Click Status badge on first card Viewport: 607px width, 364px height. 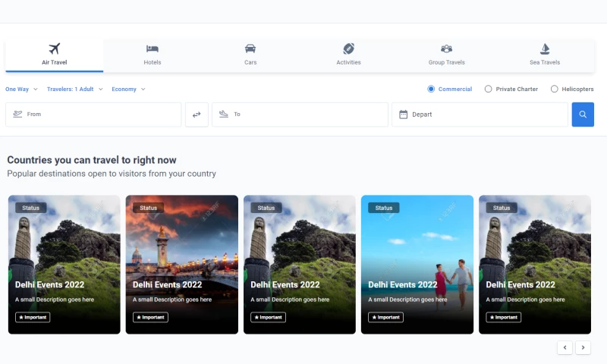point(31,208)
